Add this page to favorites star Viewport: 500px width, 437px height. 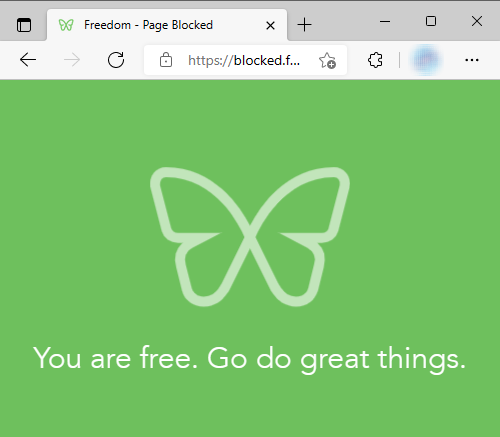327,61
